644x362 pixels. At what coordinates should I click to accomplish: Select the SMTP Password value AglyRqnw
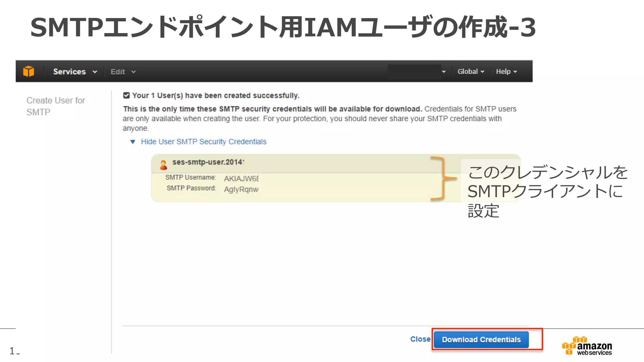coord(241,189)
